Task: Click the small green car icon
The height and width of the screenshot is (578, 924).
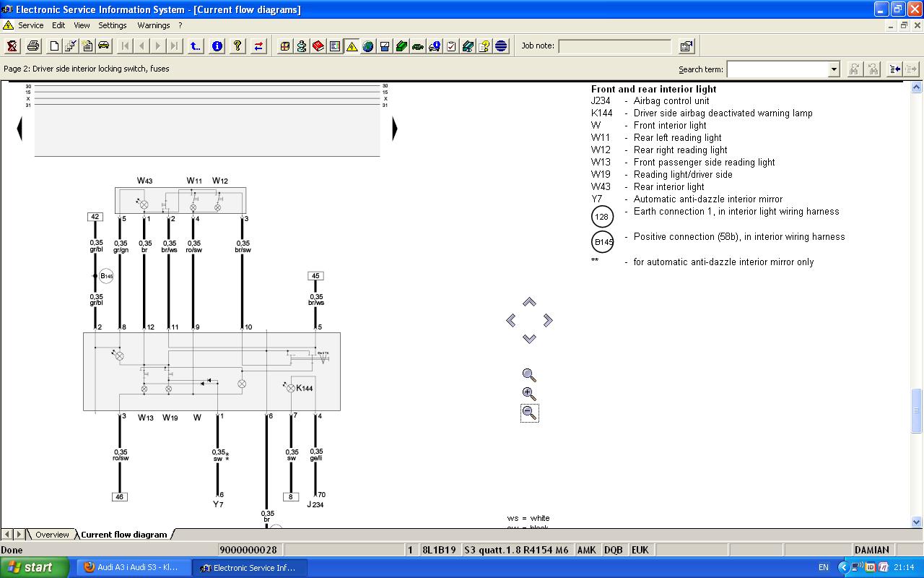Action: tap(418, 46)
